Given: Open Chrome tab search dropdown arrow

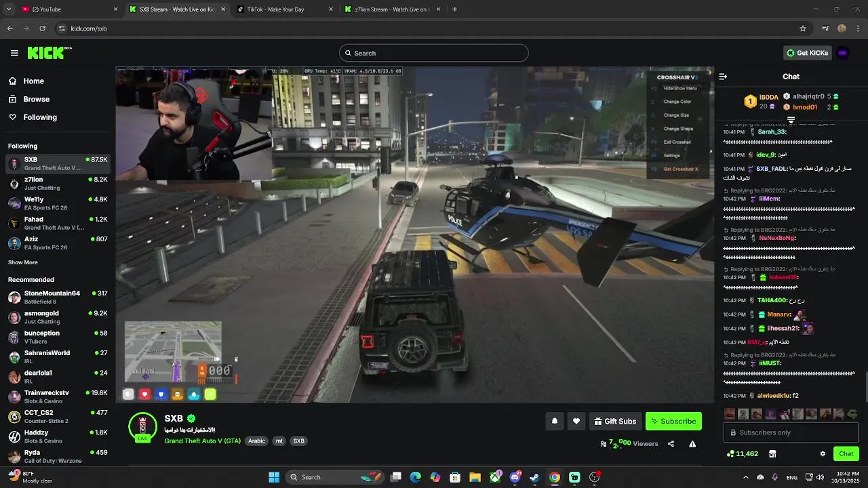Looking at the screenshot, I should click(9, 9).
